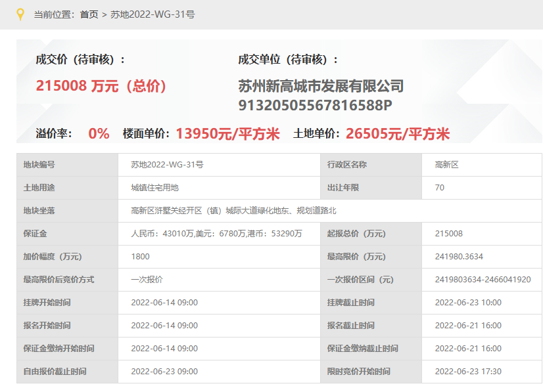Select value 2022-06-23 09:00
Viewport: 543px width, 392px height.
(164, 372)
